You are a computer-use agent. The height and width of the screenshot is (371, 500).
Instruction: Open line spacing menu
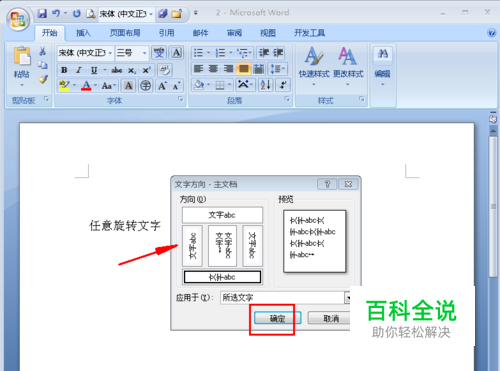277,69
